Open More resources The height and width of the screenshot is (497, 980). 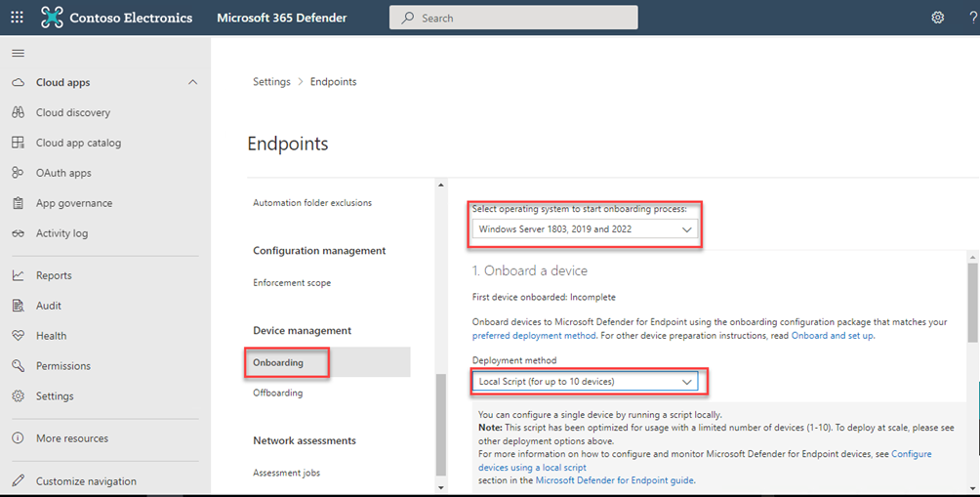point(72,438)
